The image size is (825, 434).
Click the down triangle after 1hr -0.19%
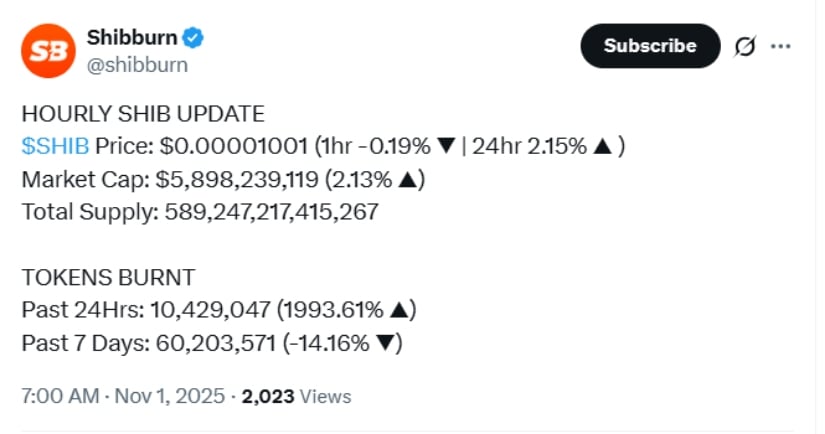[446, 146]
